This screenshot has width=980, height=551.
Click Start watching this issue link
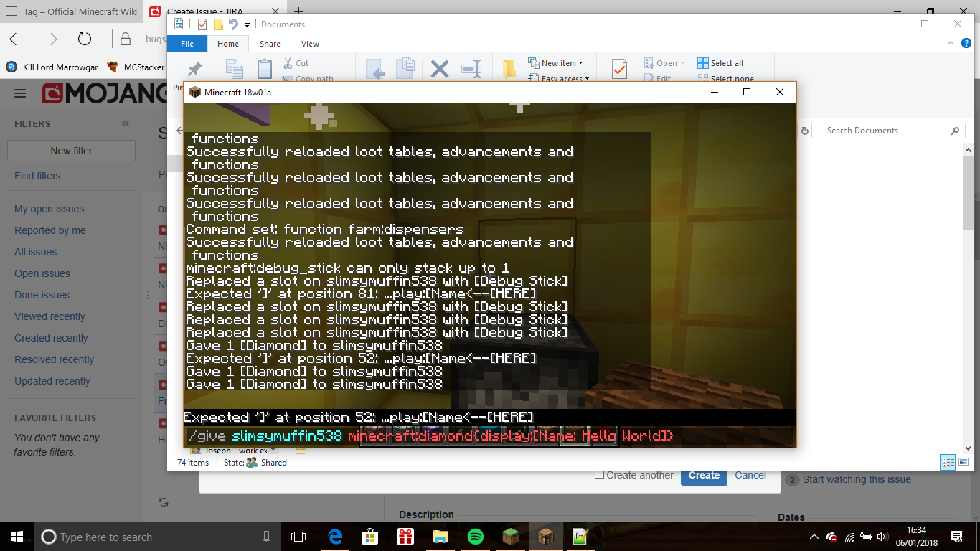click(x=857, y=479)
